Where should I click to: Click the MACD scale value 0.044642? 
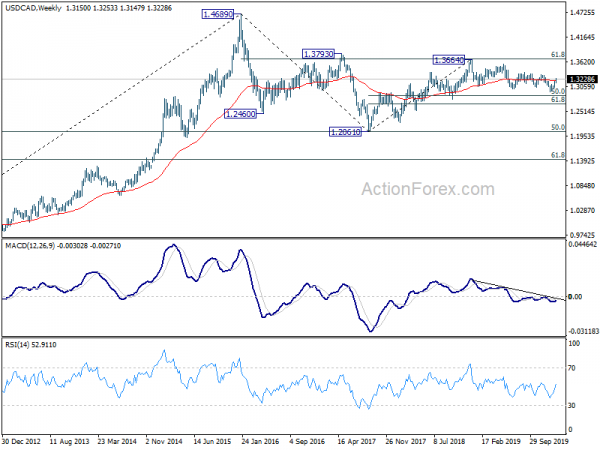tap(583, 244)
